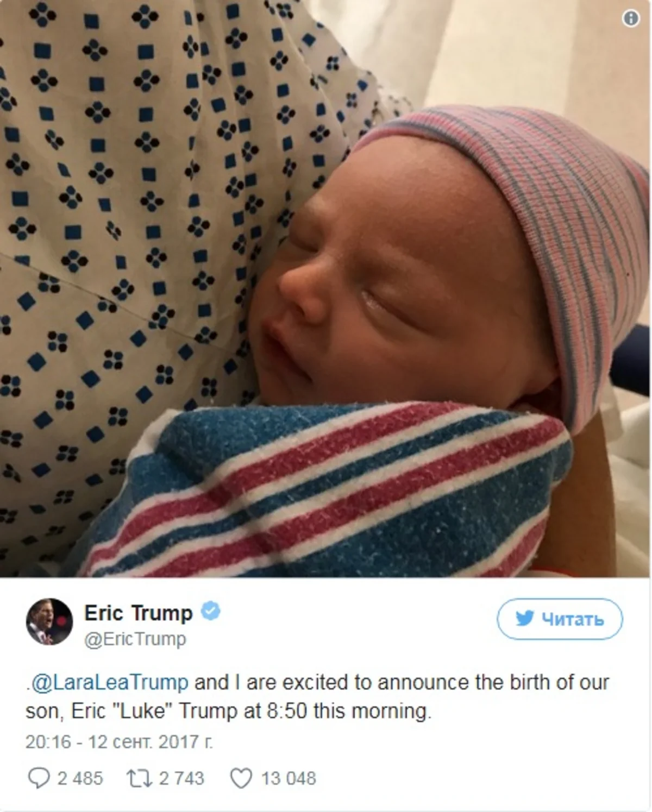The width and height of the screenshot is (652, 812).
Task: Click the @EricTrump handle
Action: click(x=135, y=639)
